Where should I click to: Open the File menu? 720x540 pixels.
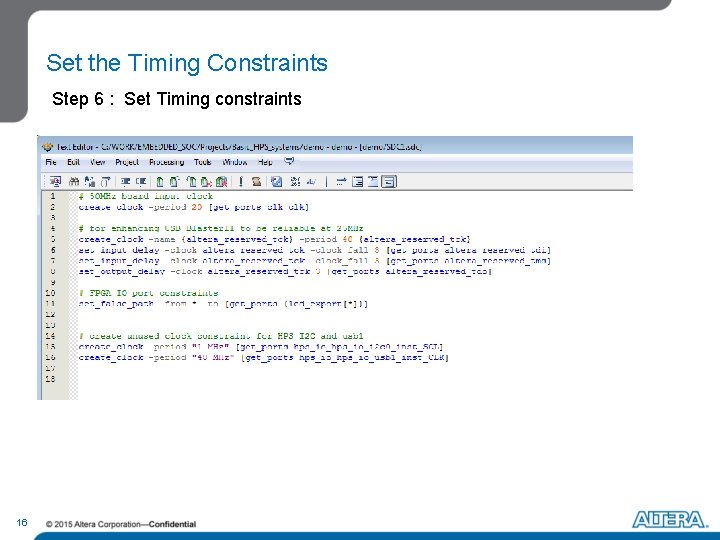(51, 162)
